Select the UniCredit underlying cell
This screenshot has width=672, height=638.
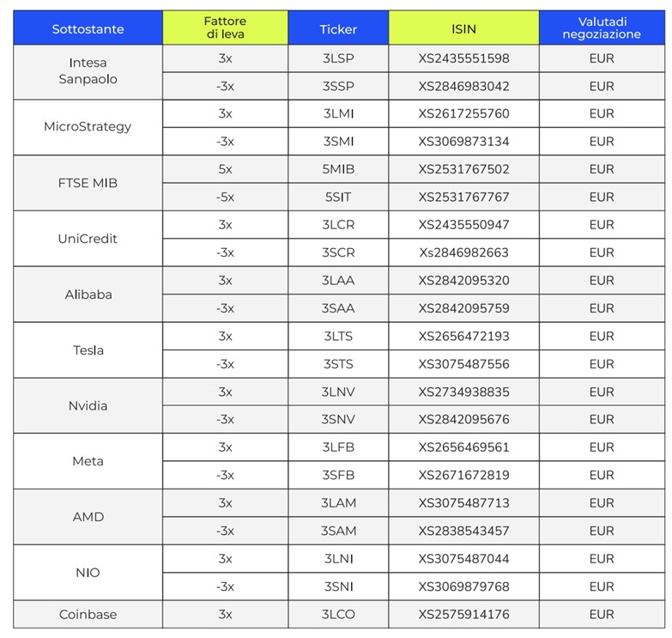[x=88, y=239]
